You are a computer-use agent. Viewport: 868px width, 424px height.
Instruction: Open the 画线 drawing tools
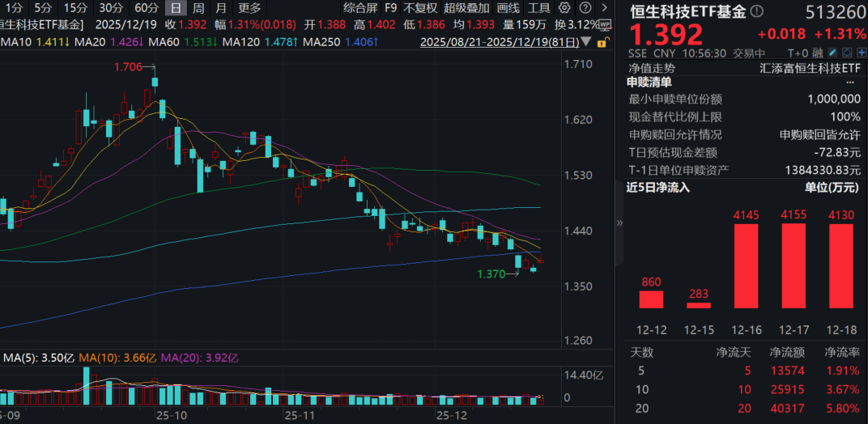[x=508, y=7]
